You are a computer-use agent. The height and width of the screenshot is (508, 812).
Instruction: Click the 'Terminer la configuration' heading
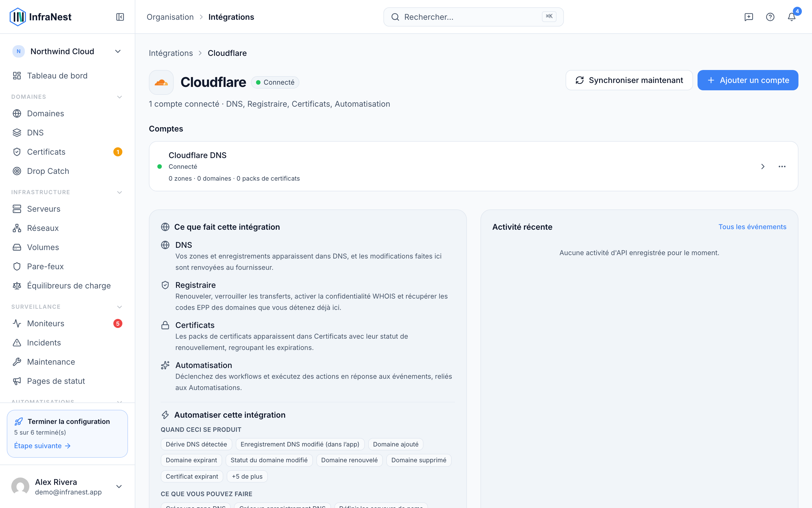tap(69, 421)
